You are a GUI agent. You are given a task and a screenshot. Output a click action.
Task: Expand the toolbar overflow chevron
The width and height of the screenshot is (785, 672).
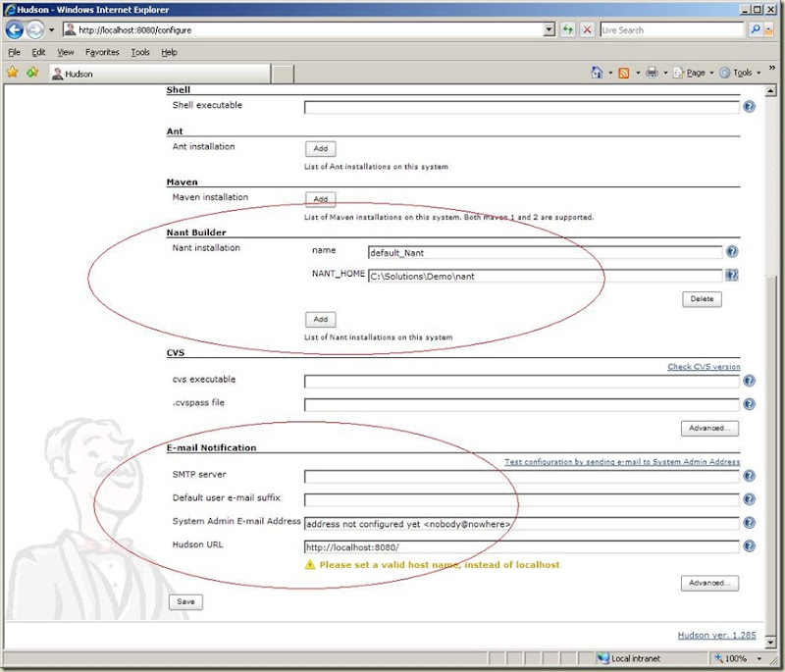click(x=772, y=68)
